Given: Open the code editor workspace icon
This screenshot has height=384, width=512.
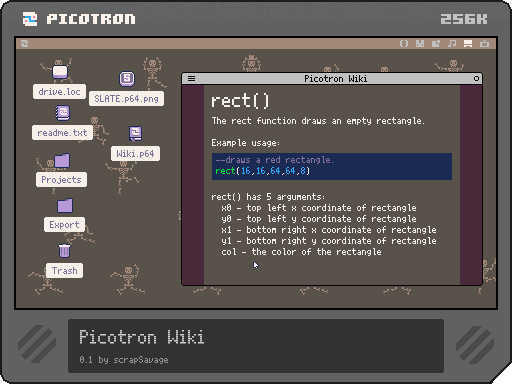Looking at the screenshot, I should pyautogui.click(x=404, y=44).
